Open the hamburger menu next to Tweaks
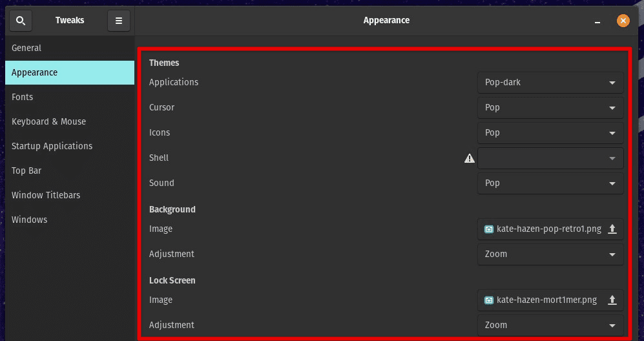The image size is (644, 341). click(x=119, y=21)
